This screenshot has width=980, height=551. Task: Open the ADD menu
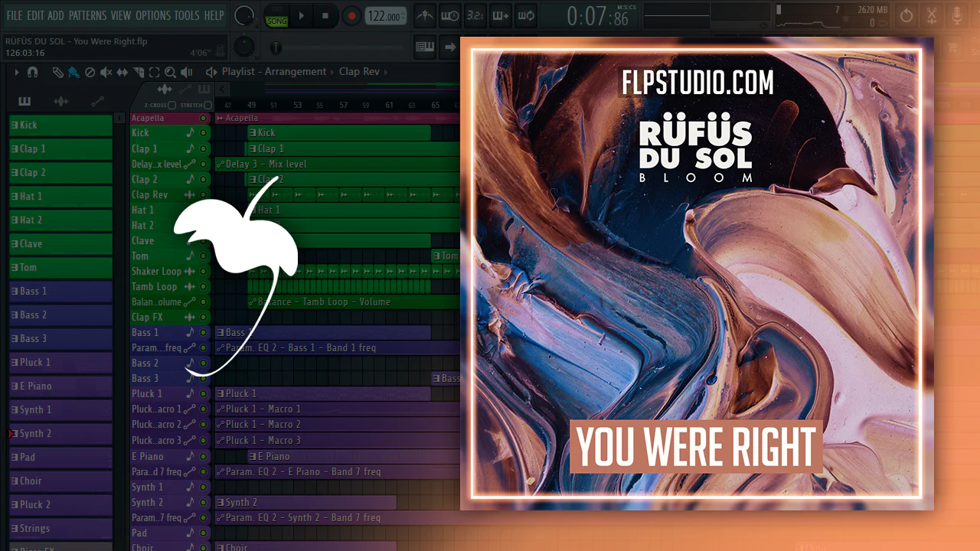[x=56, y=15]
